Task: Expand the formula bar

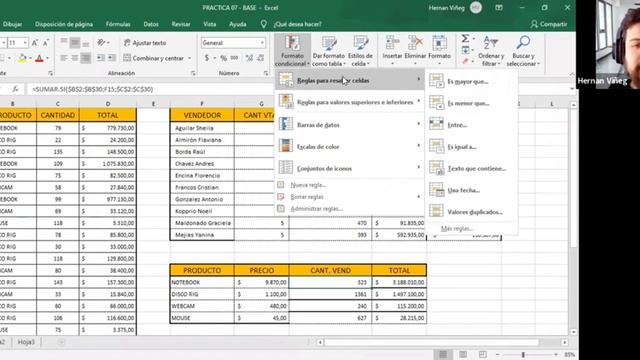Action: click(x=572, y=89)
